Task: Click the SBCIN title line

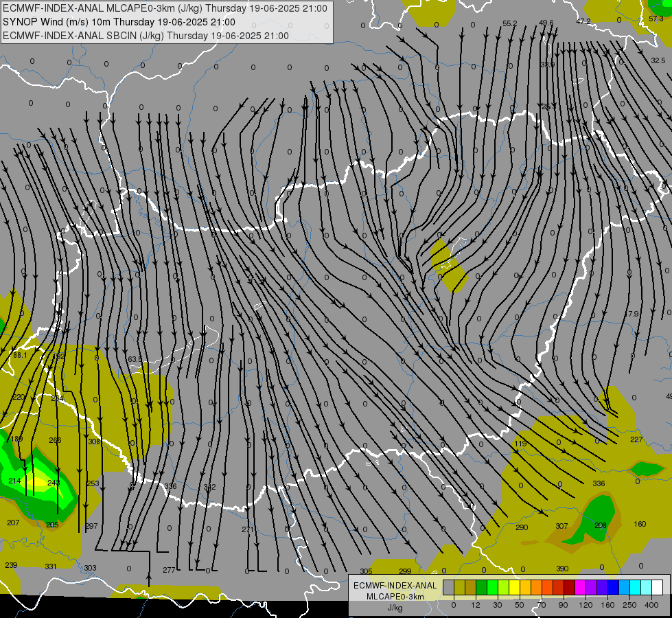Action: [x=146, y=36]
